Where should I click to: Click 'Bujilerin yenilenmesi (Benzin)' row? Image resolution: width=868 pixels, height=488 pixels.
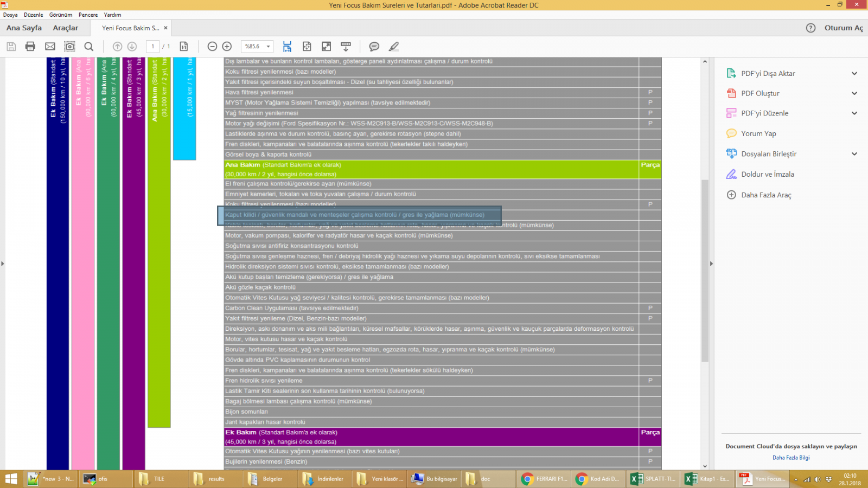click(442, 461)
